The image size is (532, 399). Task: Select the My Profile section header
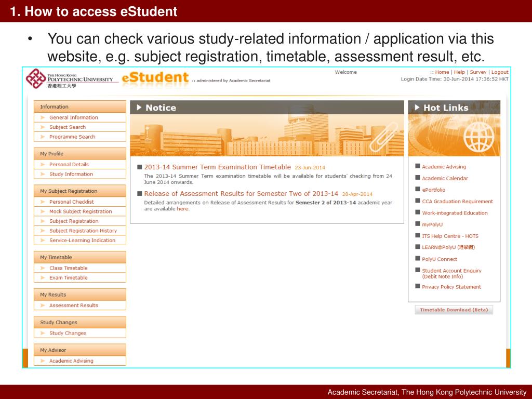click(79, 154)
